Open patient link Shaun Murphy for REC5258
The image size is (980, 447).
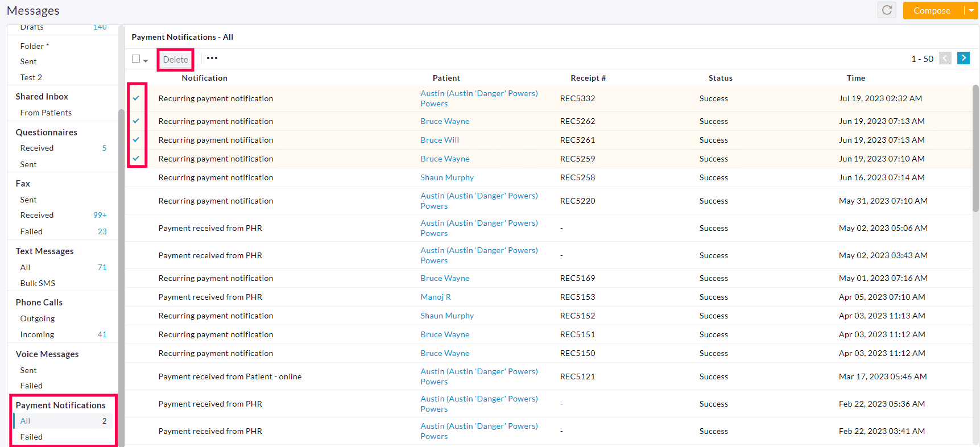[447, 177]
